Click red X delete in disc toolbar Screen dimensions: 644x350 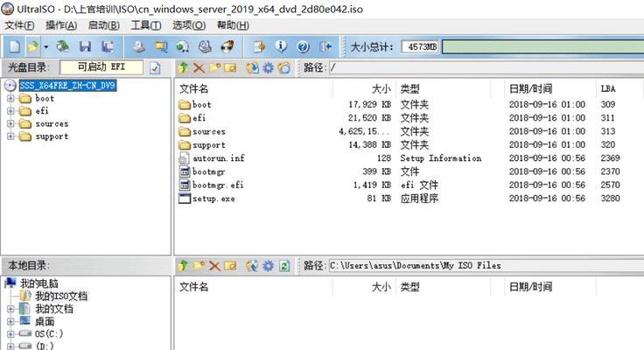pyautogui.click(x=199, y=67)
